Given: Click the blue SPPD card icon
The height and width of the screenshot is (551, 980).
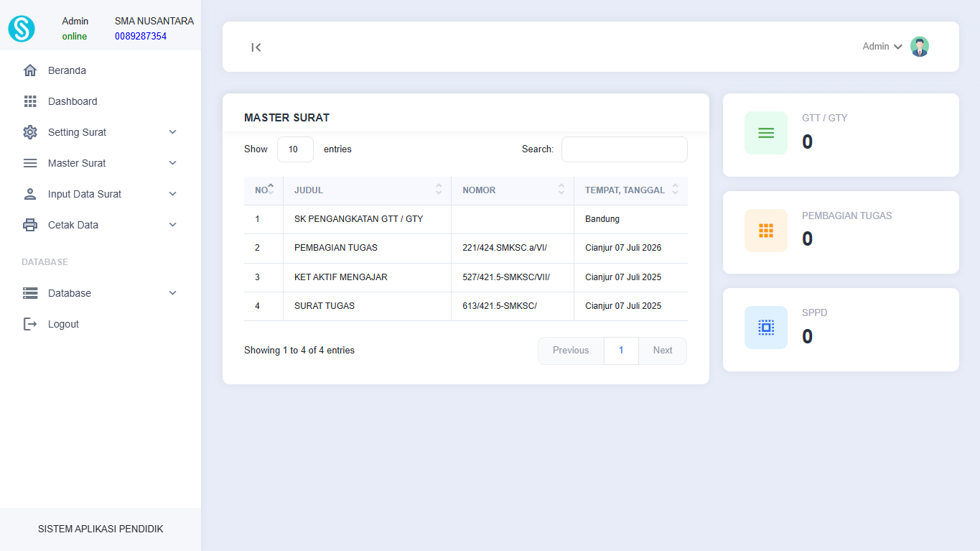Looking at the screenshot, I should 765,328.
